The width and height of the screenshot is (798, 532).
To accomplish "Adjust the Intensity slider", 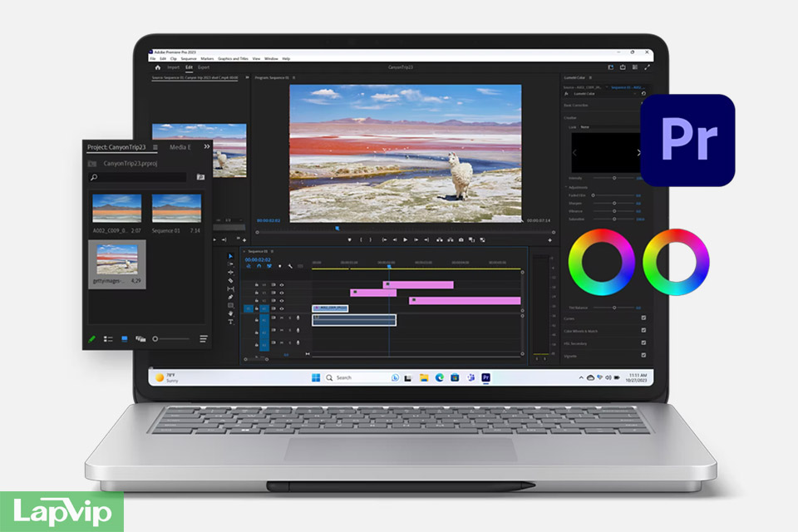I will point(614,178).
